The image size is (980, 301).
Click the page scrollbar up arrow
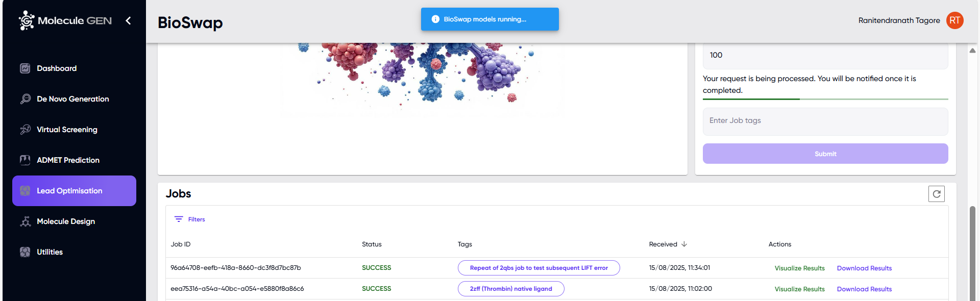coord(972,51)
